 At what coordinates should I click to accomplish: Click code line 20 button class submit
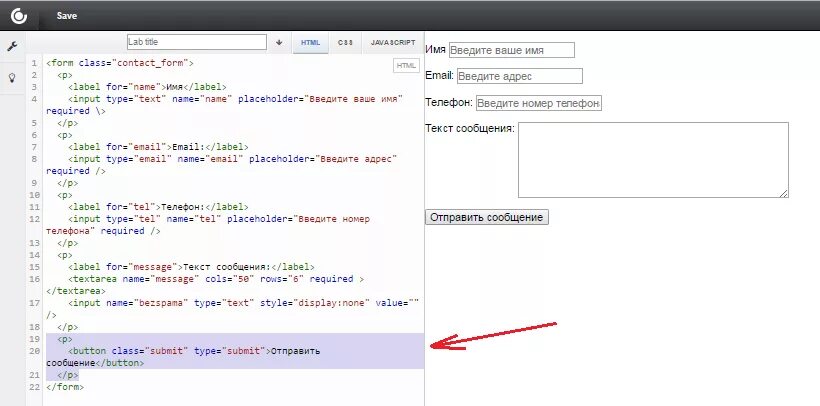coord(183,357)
